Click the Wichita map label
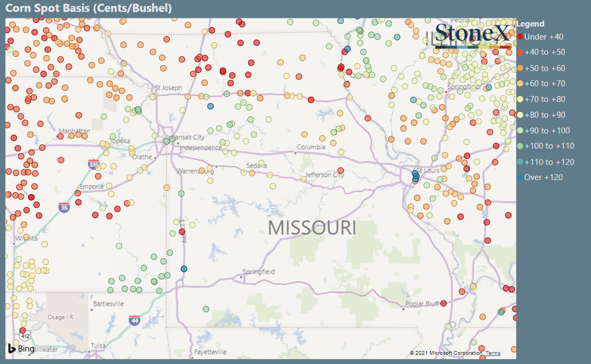This screenshot has height=364, width=591. (x=27, y=238)
